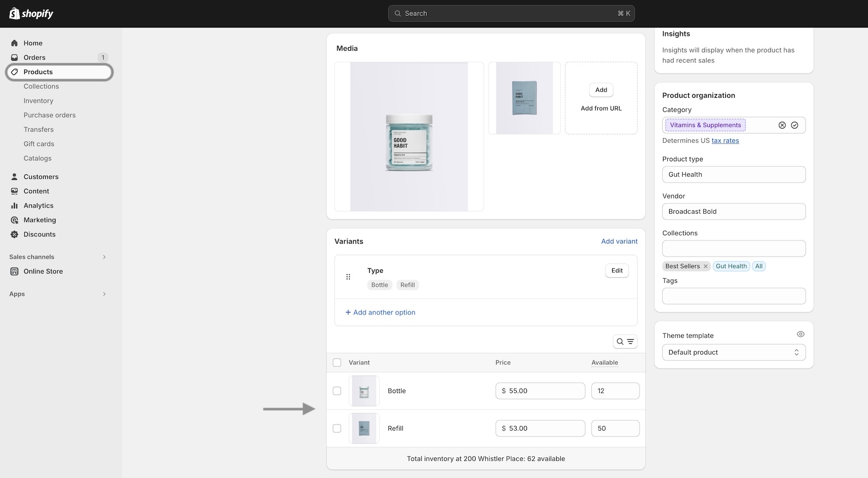
Task: Preview the theme template with the eye icon
Action: 800,334
